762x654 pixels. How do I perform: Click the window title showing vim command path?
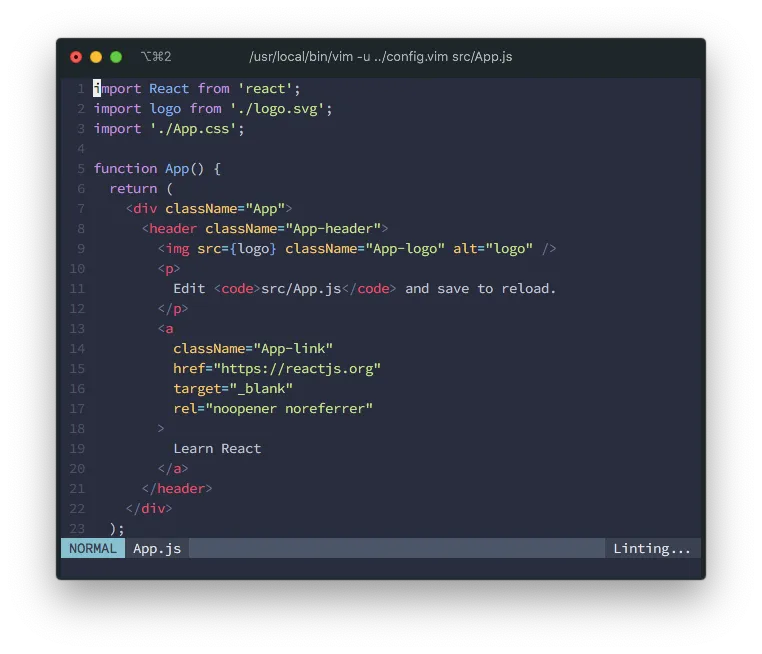(381, 57)
